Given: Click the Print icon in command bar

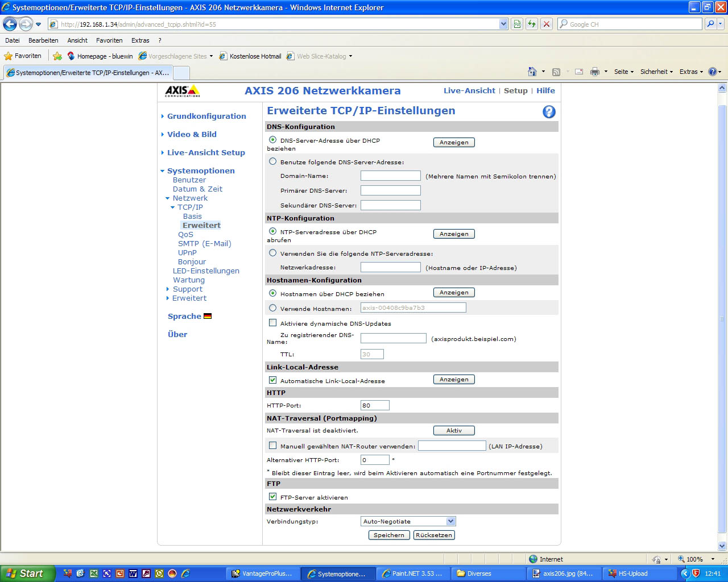Looking at the screenshot, I should tap(595, 72).
